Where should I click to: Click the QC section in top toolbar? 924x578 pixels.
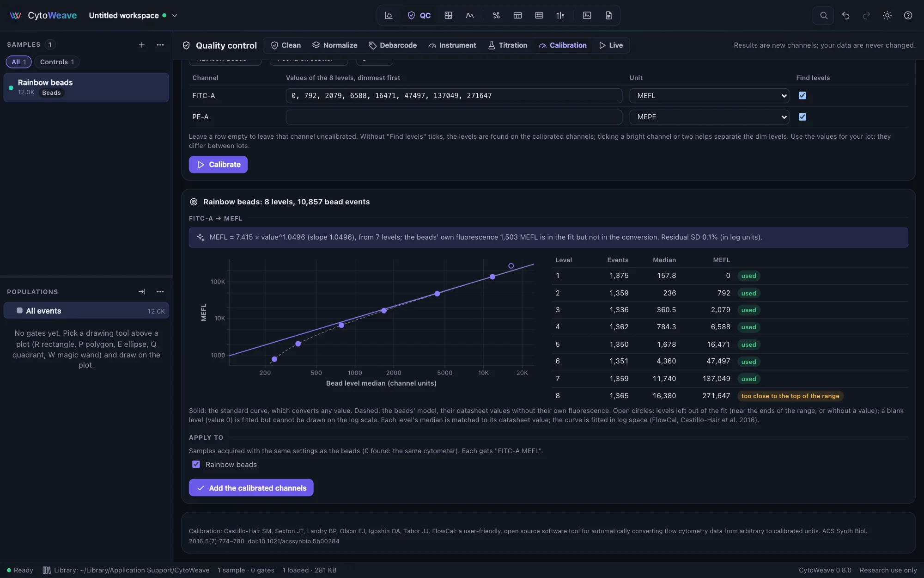(x=419, y=15)
